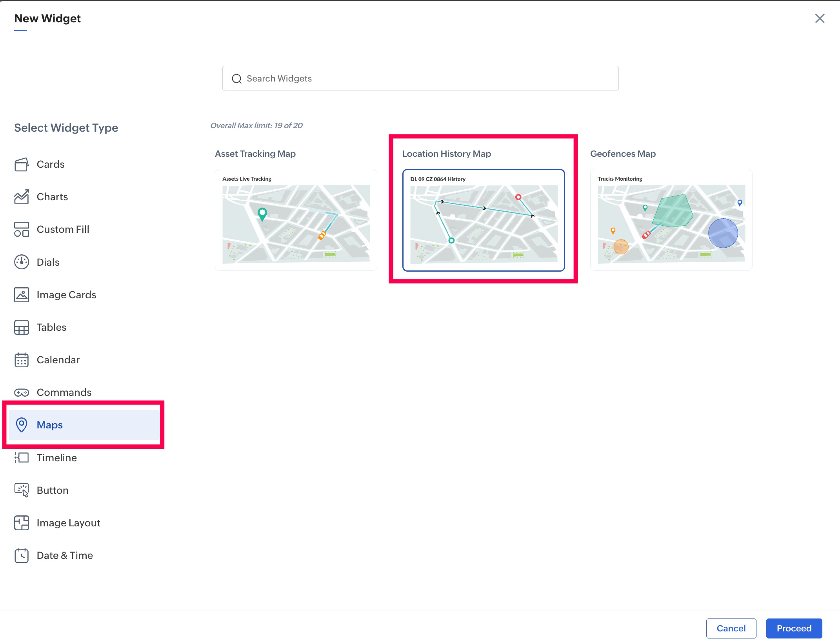Select the Commands gamepad icon
This screenshot has height=642, width=840.
pyautogui.click(x=21, y=392)
